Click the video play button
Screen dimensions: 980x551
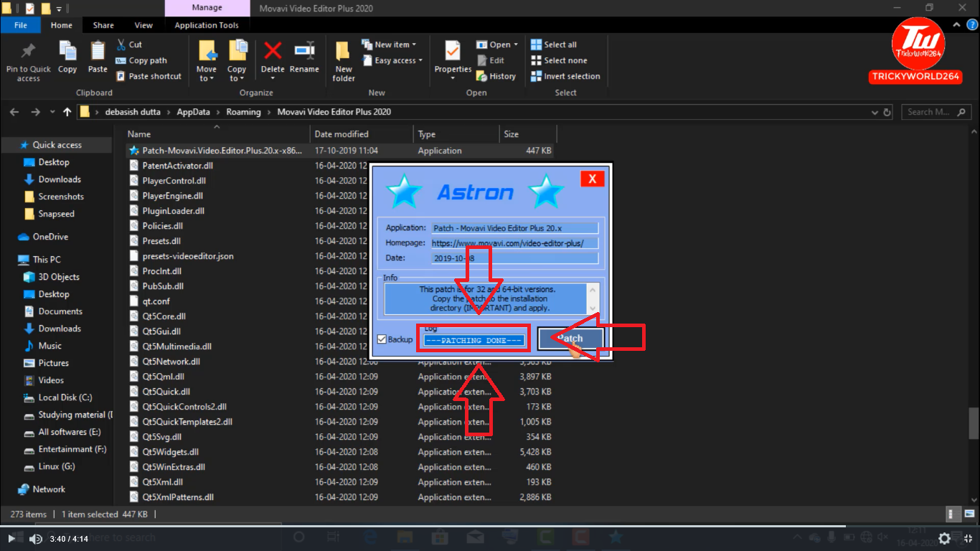click(x=11, y=539)
